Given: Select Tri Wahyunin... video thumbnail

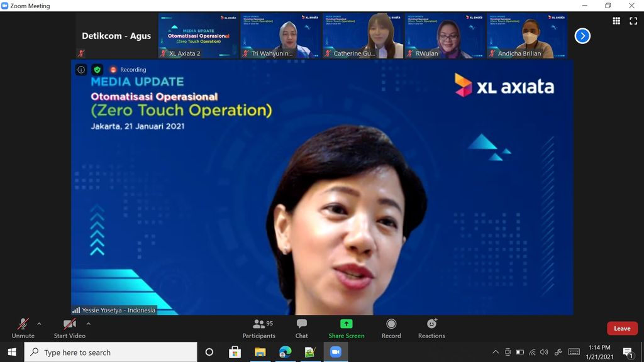Looking at the screenshot, I should tap(280, 36).
